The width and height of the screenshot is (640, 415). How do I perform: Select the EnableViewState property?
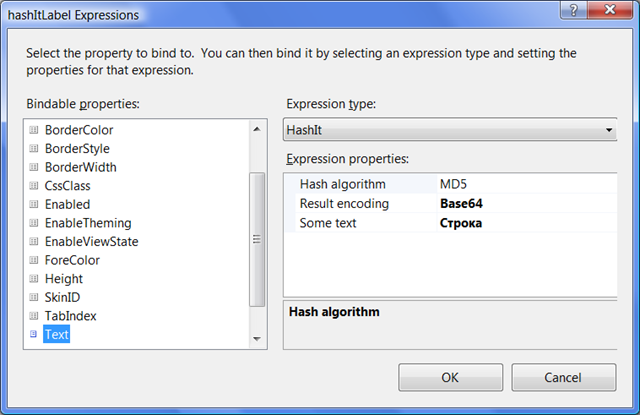[x=91, y=241]
